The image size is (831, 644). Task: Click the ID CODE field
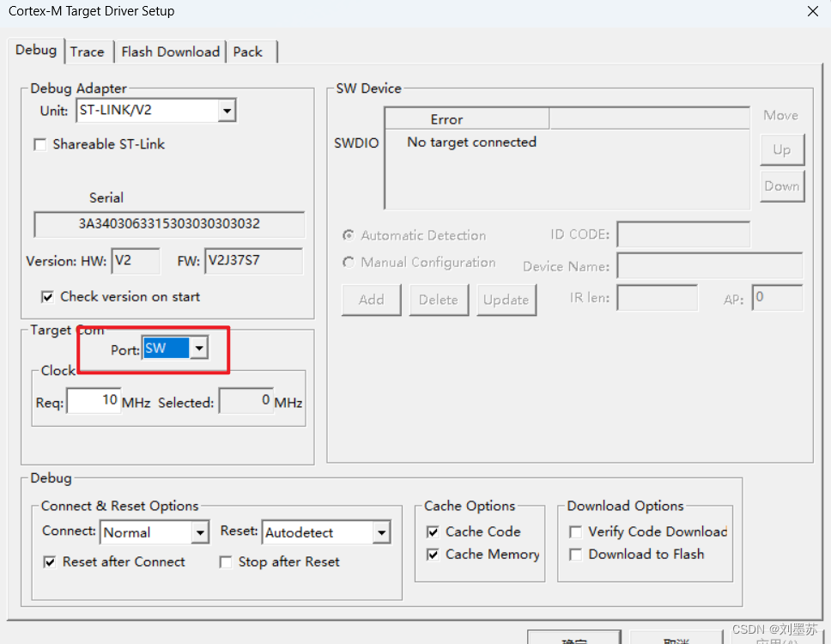pyautogui.click(x=683, y=234)
